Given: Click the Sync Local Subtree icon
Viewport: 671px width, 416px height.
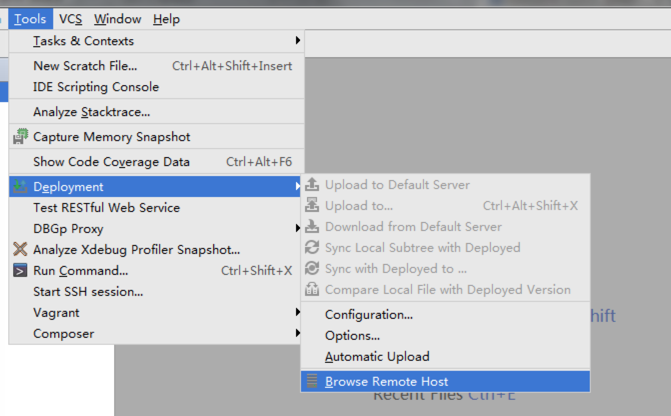Looking at the screenshot, I should (313, 247).
